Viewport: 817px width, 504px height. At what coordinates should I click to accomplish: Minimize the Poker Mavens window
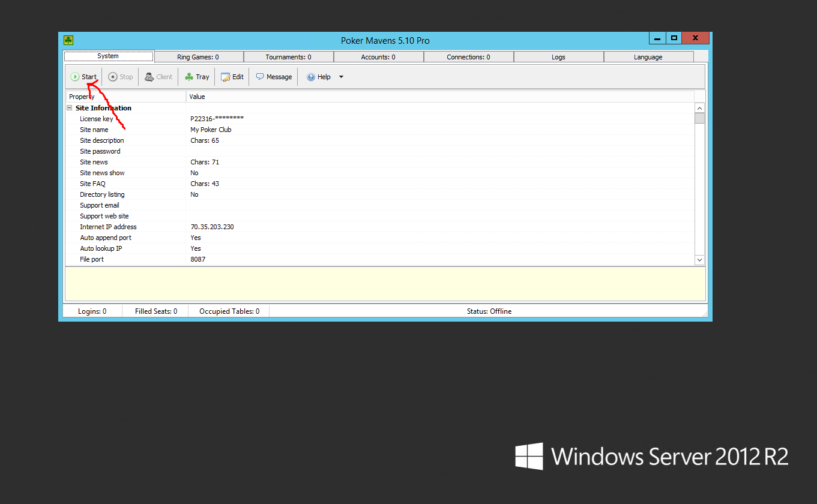[657, 38]
